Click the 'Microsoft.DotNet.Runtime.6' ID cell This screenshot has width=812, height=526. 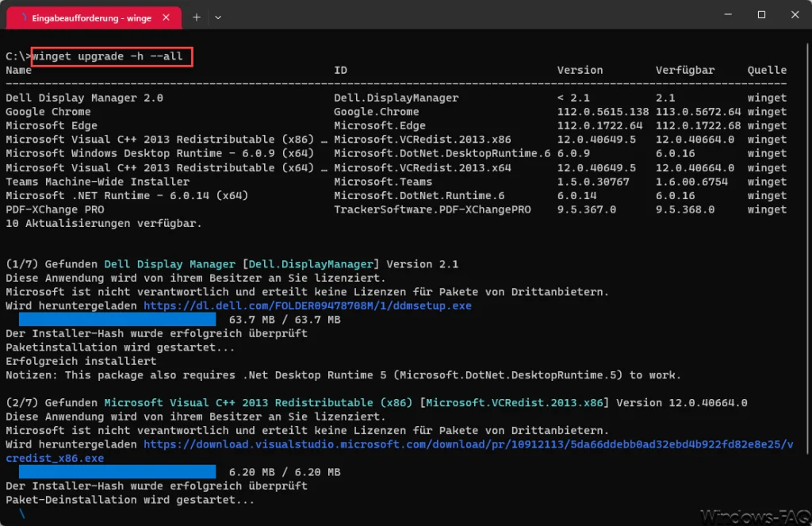point(419,196)
